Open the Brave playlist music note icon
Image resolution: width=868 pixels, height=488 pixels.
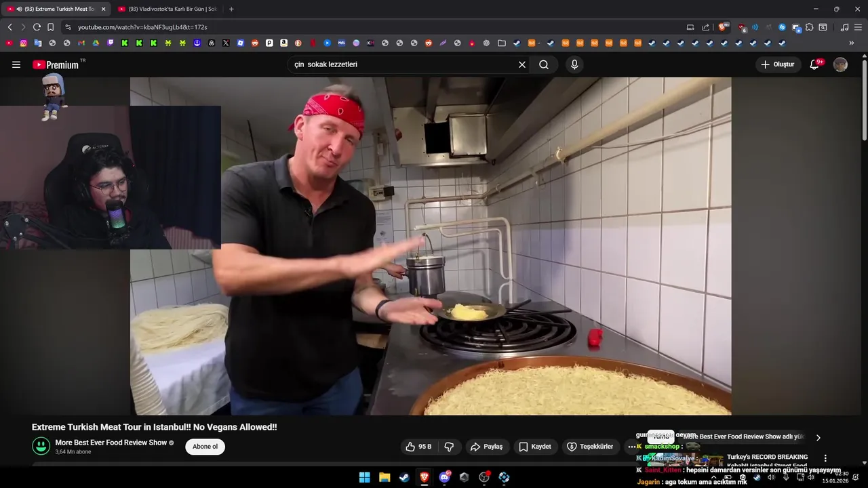(844, 27)
